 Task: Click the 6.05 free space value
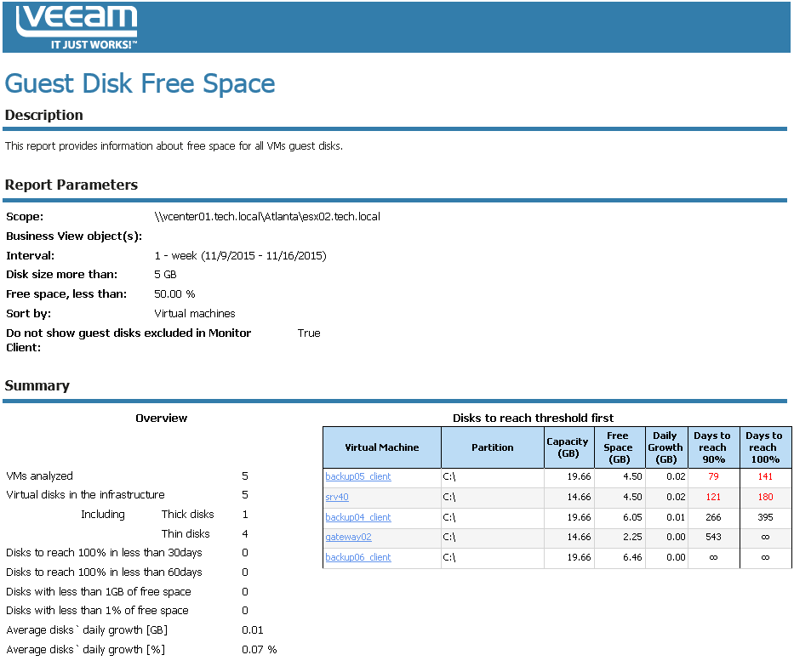click(x=632, y=517)
